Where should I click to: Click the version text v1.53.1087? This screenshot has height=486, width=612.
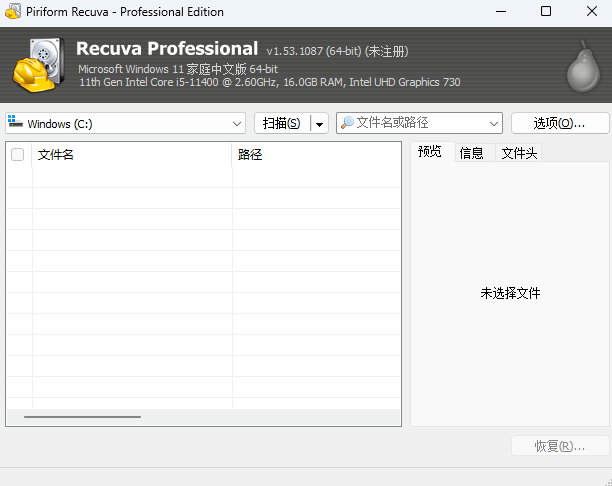point(295,51)
